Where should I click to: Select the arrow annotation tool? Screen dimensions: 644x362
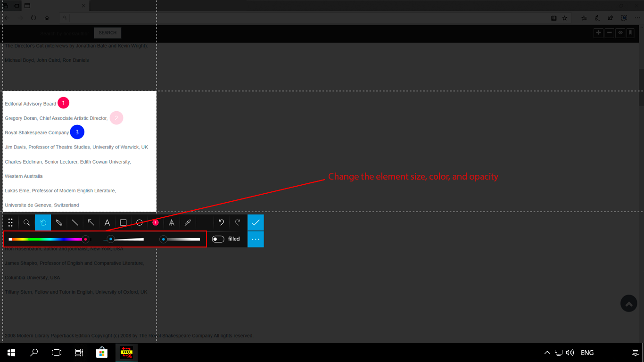click(x=91, y=222)
